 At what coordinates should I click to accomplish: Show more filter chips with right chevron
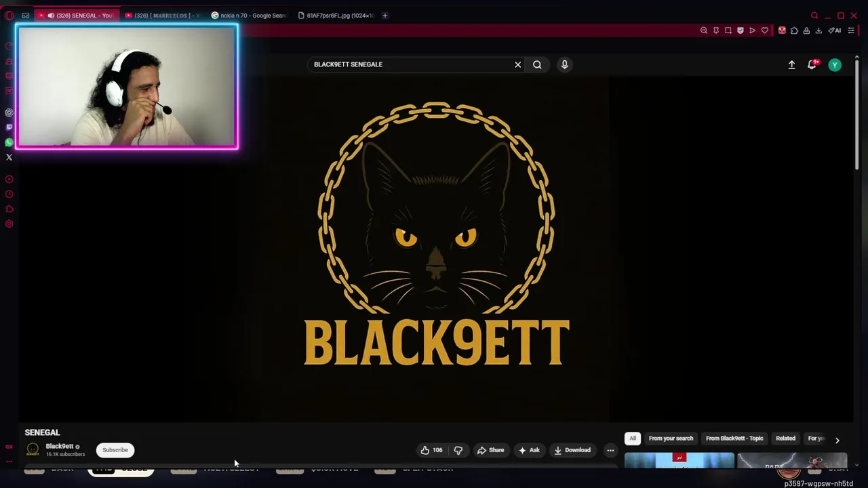coord(837,440)
